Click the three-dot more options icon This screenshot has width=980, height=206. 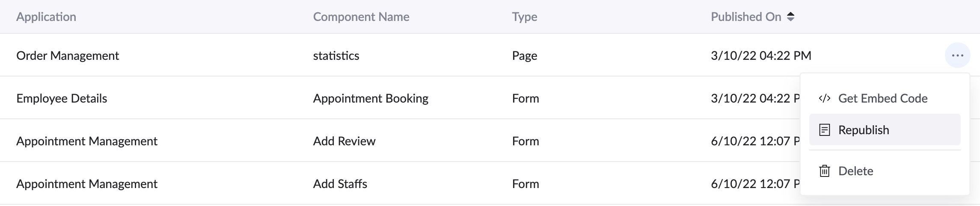point(957,56)
